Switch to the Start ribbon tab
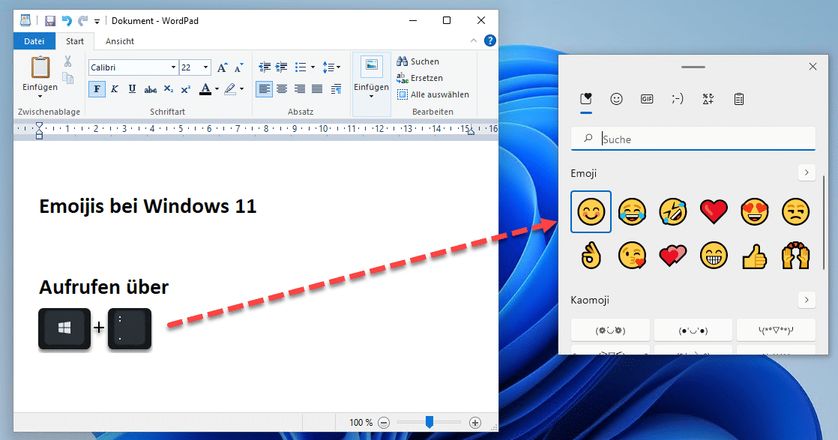This screenshot has height=440, width=838. tap(75, 41)
